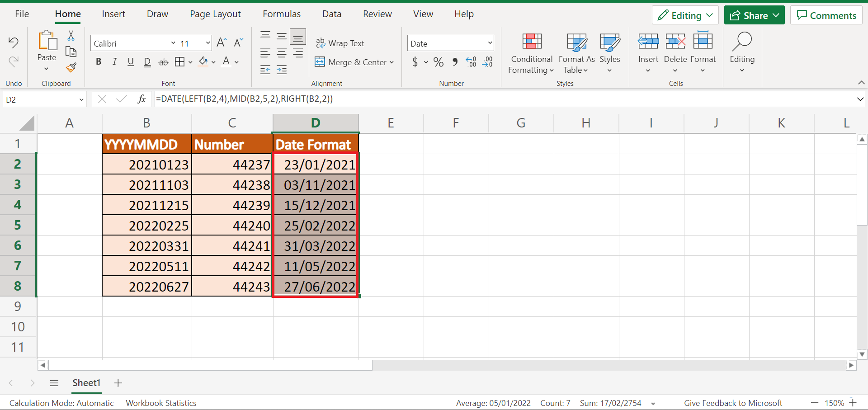Open the Page Layout tab
Screen dimensions: 868x410
pos(215,14)
